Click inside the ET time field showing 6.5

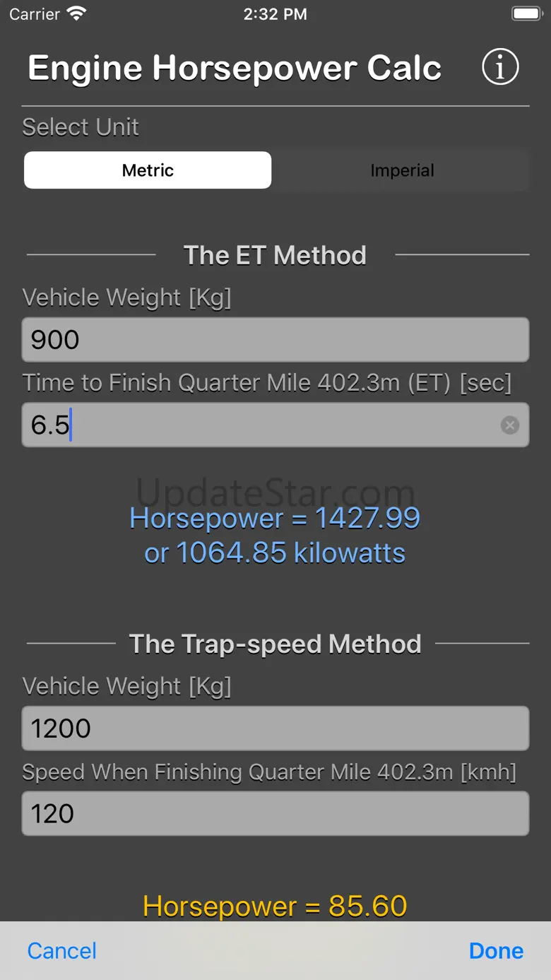click(x=261, y=425)
